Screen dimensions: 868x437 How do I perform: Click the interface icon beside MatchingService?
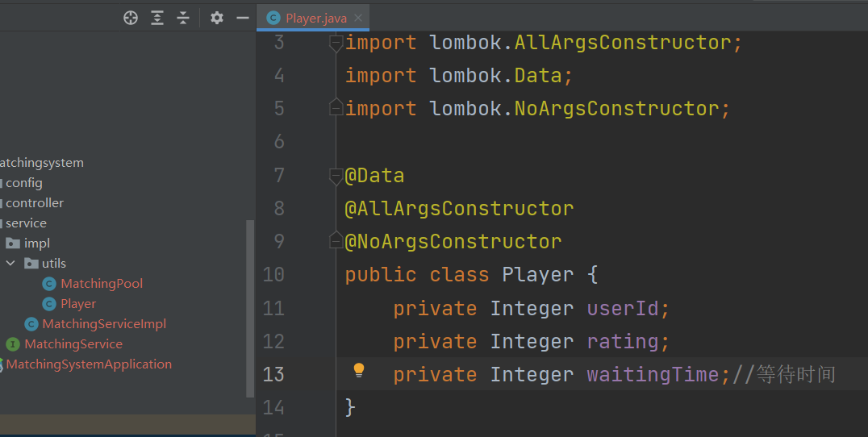pos(13,344)
